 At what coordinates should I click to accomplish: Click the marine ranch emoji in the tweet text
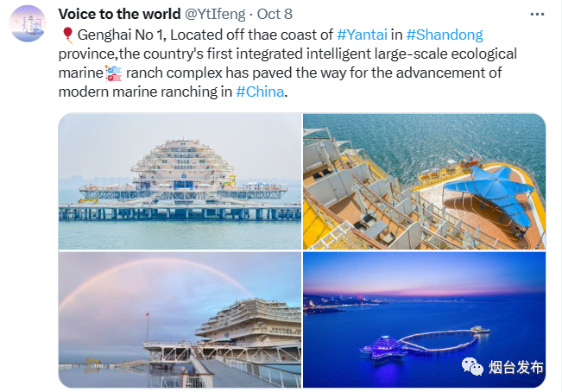[114, 73]
